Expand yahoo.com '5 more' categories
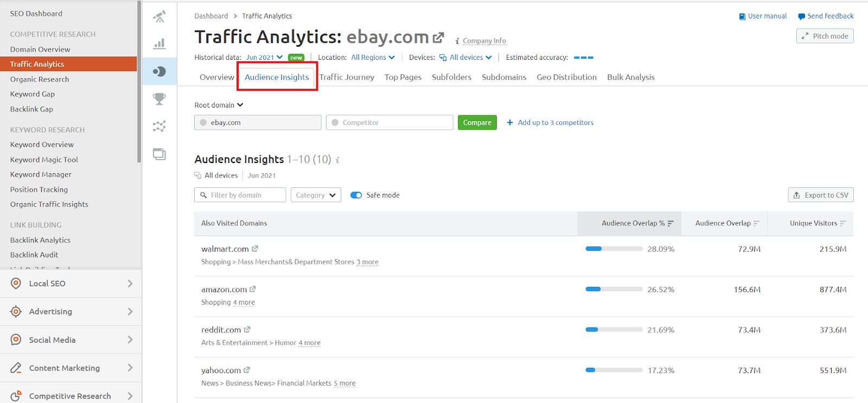868x403 pixels. click(x=344, y=383)
